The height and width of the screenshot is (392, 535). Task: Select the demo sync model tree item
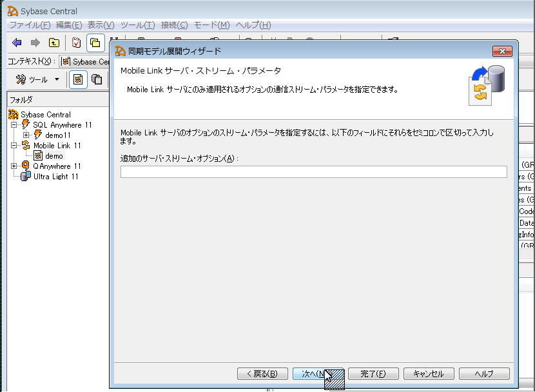click(54, 155)
